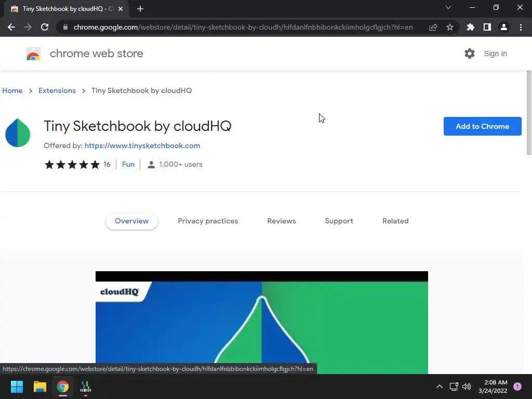Switch to Privacy practices tab
This screenshot has height=399, width=532.
208,221
